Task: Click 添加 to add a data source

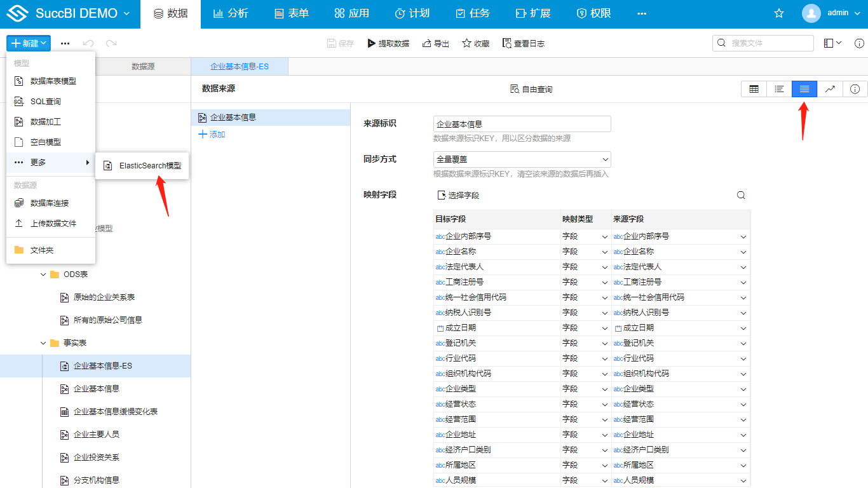Action: click(x=212, y=135)
